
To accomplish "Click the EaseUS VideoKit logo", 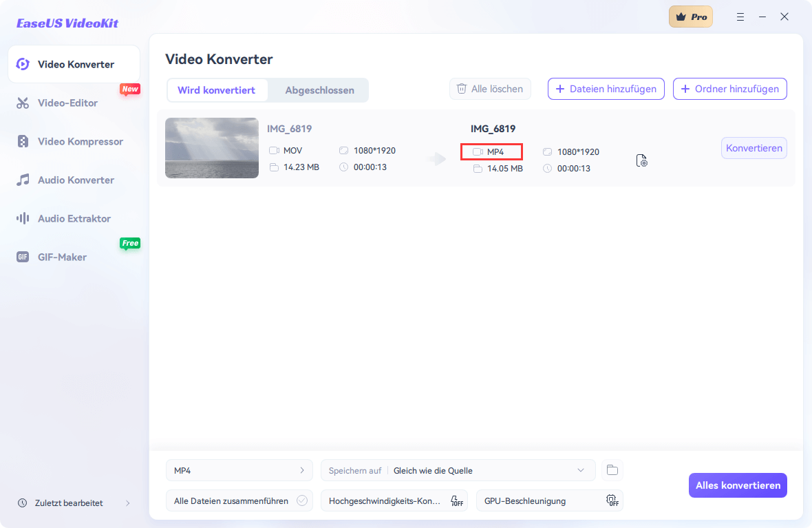I will 67,23.
